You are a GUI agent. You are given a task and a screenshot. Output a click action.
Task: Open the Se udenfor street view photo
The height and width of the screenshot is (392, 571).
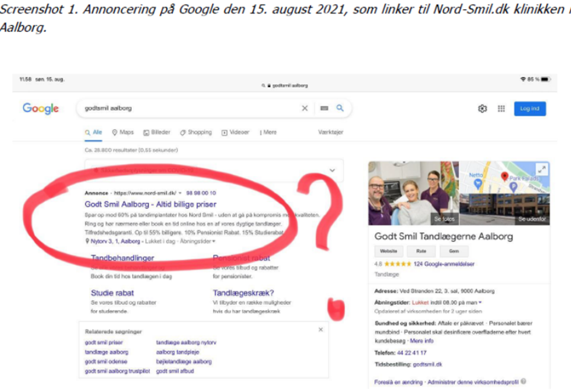[504, 210]
